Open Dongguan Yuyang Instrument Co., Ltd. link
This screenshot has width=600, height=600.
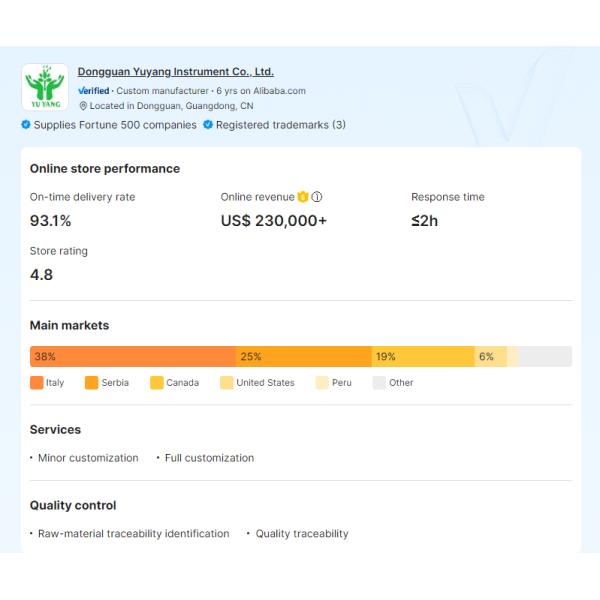point(176,72)
